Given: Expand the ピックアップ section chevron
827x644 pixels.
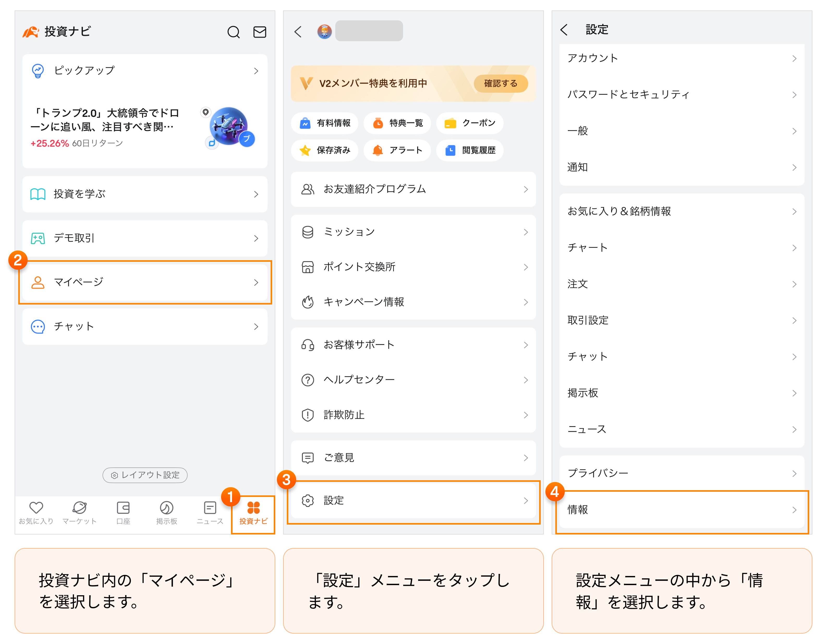Looking at the screenshot, I should pyautogui.click(x=256, y=71).
